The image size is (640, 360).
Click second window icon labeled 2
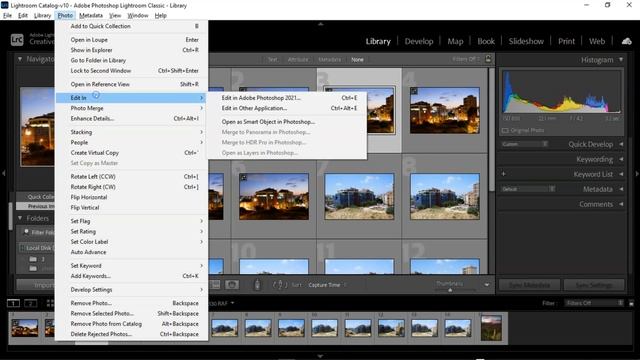pos(30,303)
